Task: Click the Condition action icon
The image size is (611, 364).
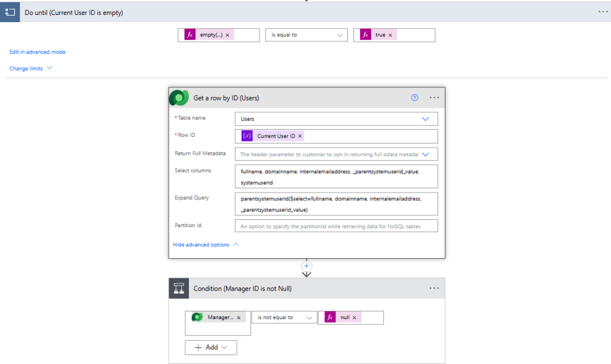Action: point(179,288)
